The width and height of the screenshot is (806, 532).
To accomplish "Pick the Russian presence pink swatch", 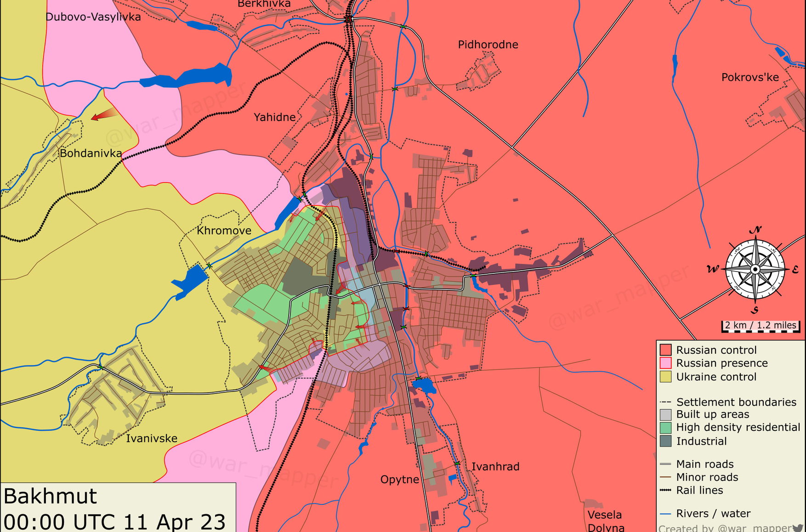I will pos(665,363).
